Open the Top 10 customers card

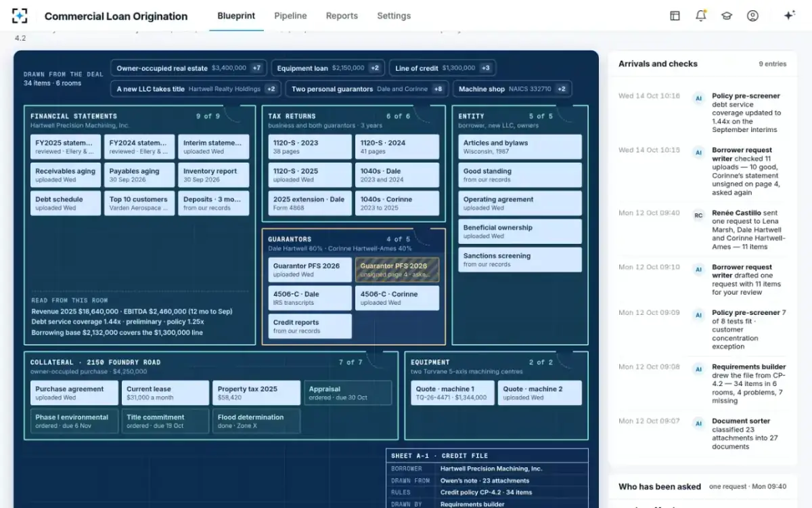[x=139, y=203]
